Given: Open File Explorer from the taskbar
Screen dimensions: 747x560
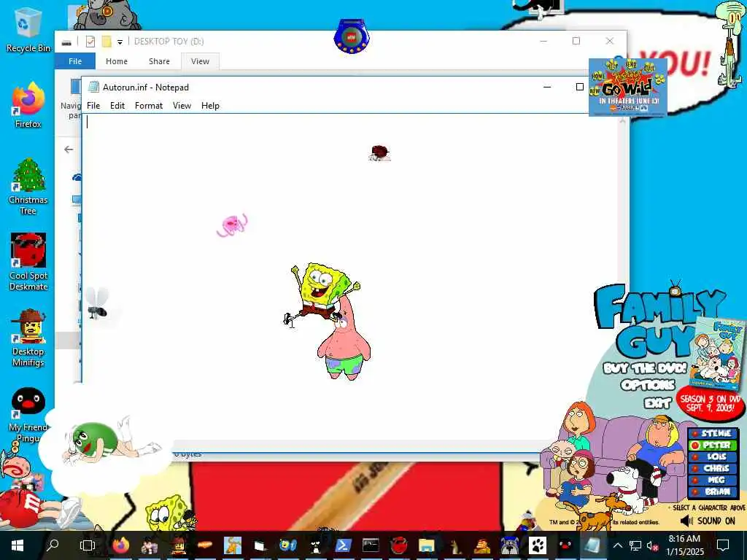Looking at the screenshot, I should [426, 545].
